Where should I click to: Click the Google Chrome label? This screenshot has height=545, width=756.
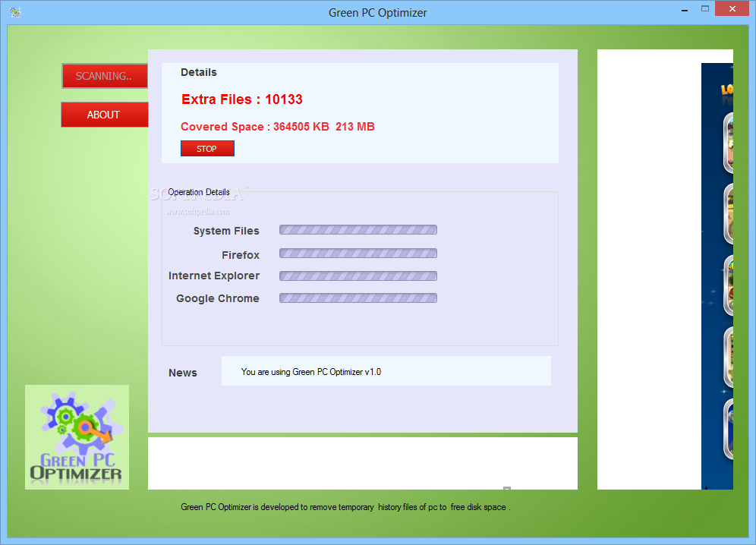tap(217, 298)
